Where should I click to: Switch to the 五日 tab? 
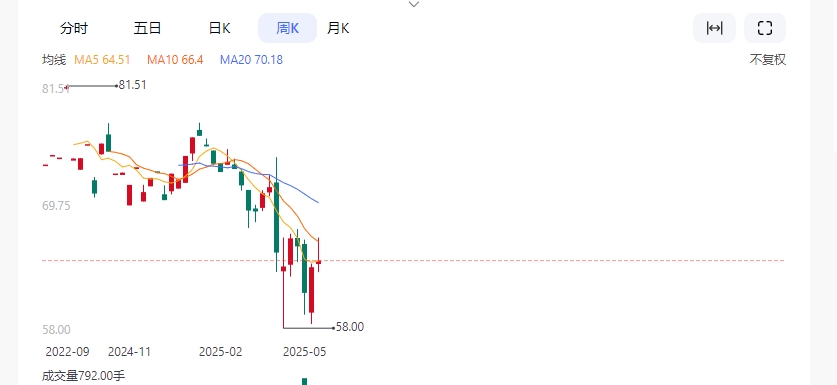click(x=147, y=28)
